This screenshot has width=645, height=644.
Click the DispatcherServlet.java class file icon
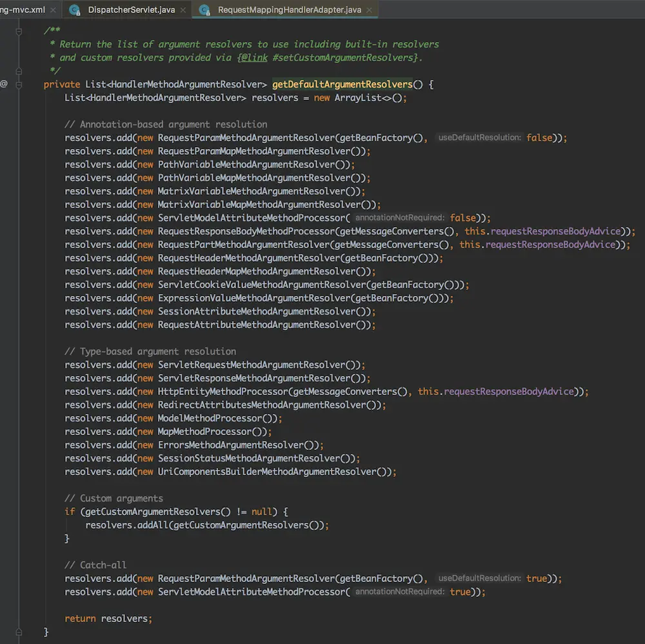click(x=75, y=10)
